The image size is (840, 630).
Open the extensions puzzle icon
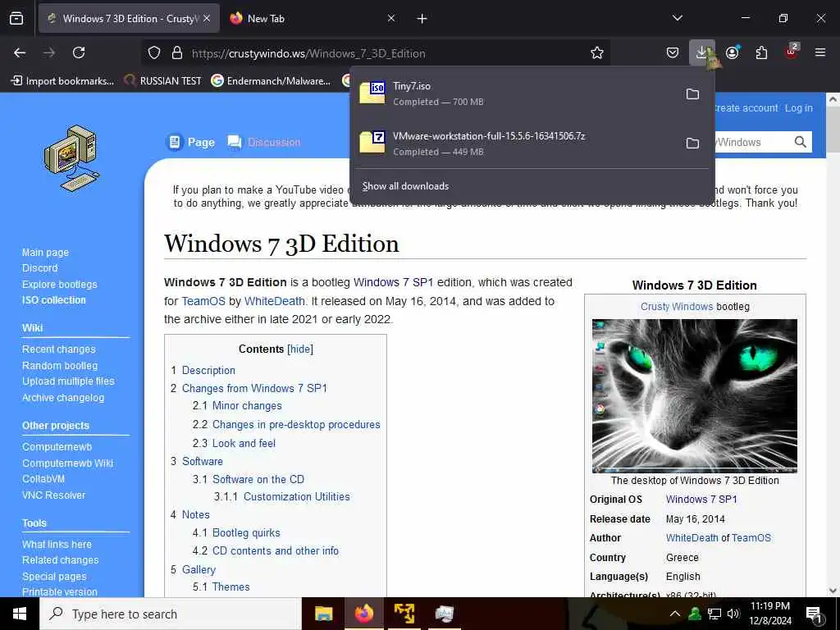pyautogui.click(x=761, y=52)
